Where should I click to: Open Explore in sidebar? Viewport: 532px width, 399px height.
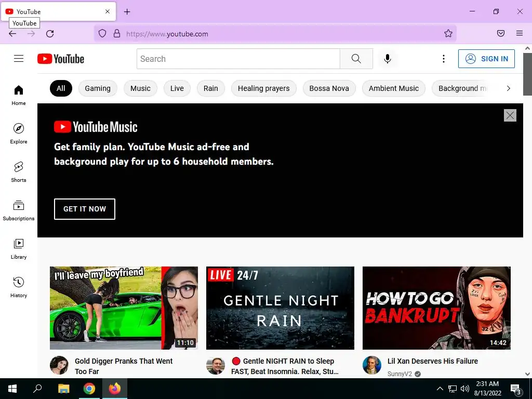19,134
